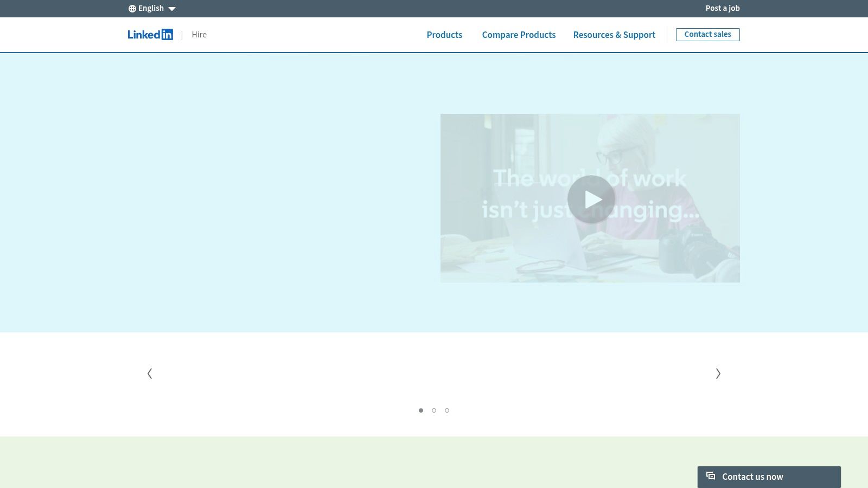Click the left carousel arrow
The height and width of the screenshot is (488, 868).
click(150, 373)
